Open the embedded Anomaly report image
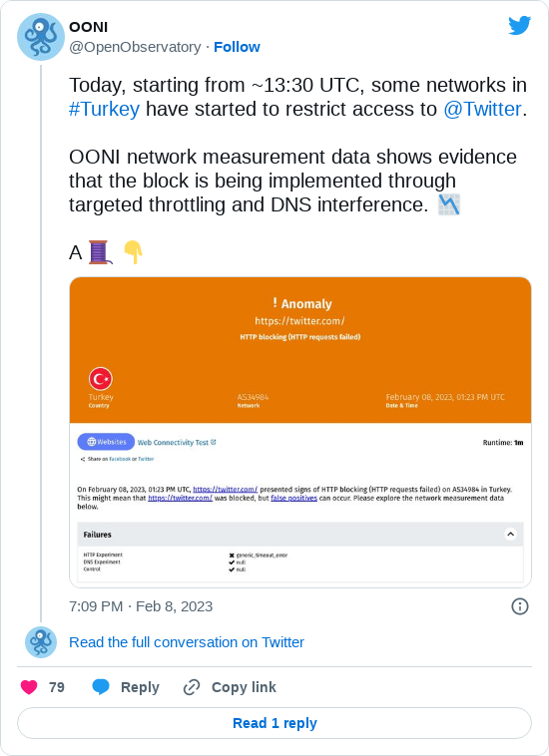Viewport: 549px width, 756px height. 300,433
